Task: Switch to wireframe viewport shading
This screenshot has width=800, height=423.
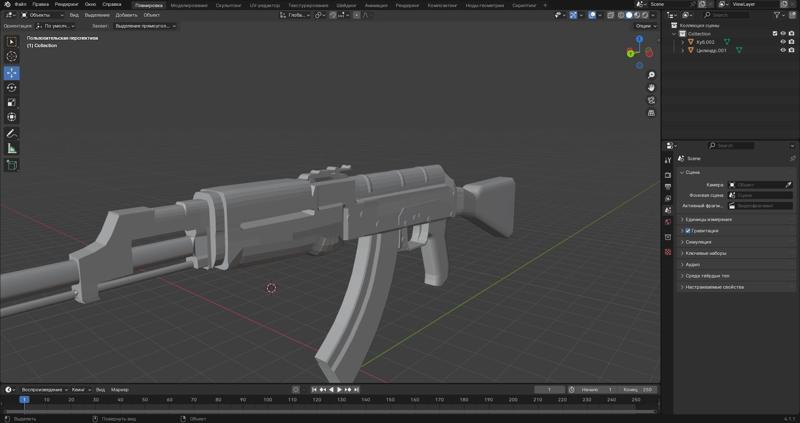Action: click(621, 15)
